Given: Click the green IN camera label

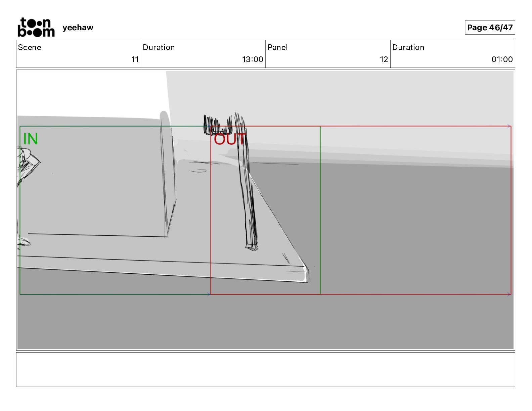Looking at the screenshot, I should [31, 139].
